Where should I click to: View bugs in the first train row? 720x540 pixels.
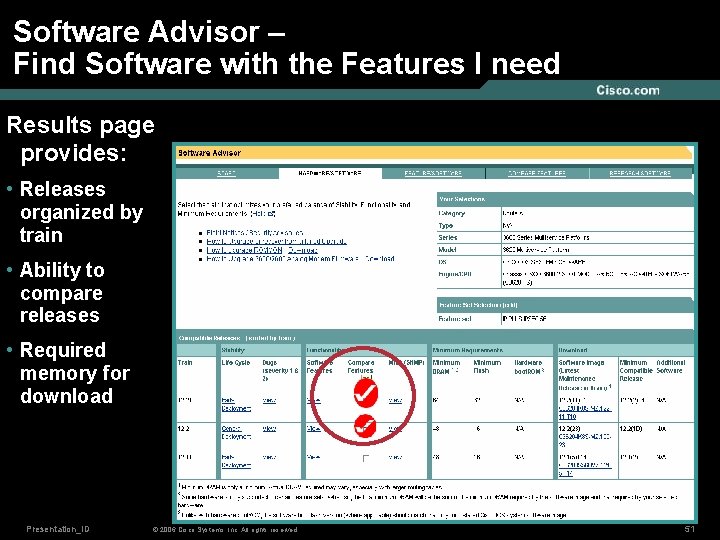point(269,400)
